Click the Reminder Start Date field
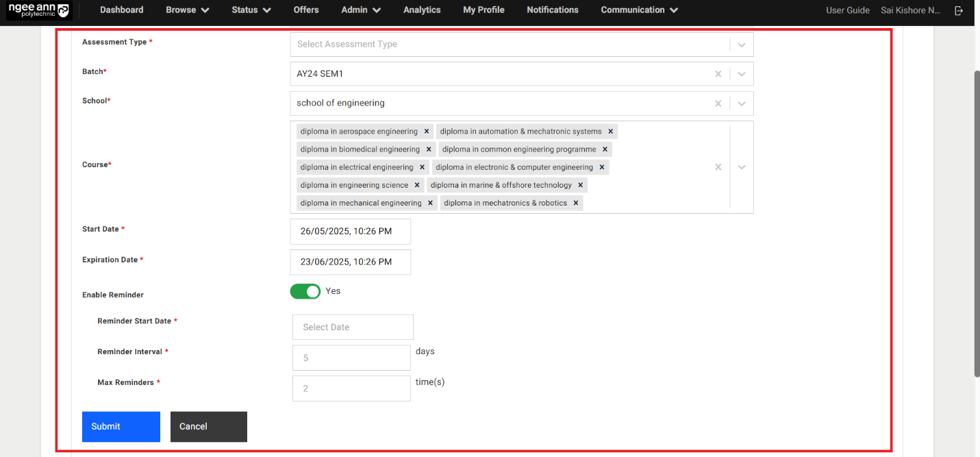The image size is (980, 457). [x=353, y=328]
